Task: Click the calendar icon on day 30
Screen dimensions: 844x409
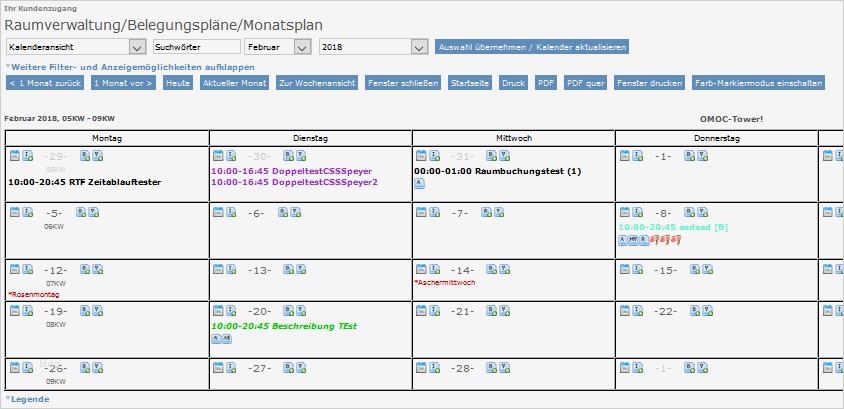Action: click(218, 156)
